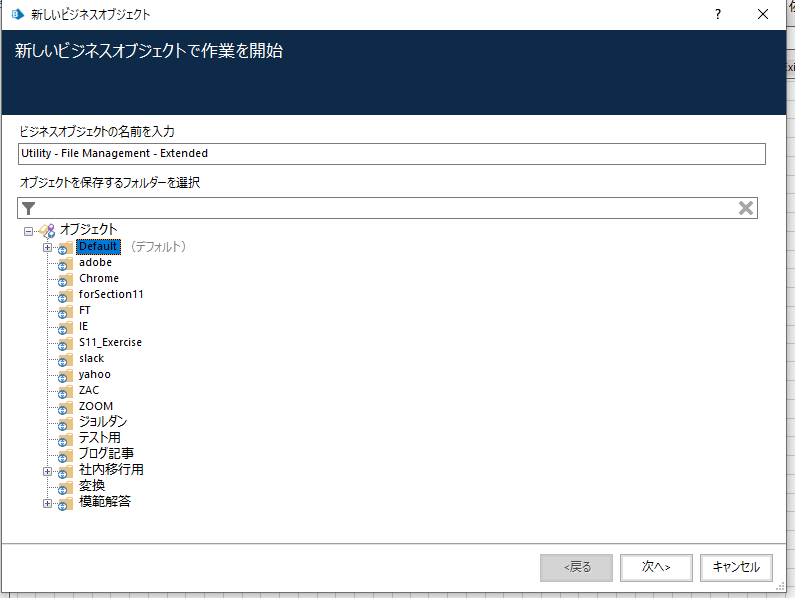The width and height of the screenshot is (795, 598).
Task: Click the forSection11 folder icon
Action: coord(65,296)
